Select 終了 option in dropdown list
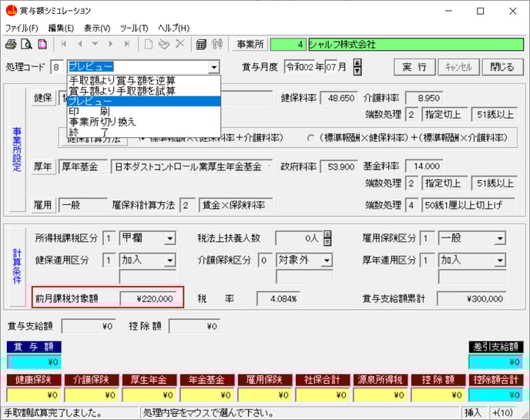This screenshot has height=420, width=530. 144,132
